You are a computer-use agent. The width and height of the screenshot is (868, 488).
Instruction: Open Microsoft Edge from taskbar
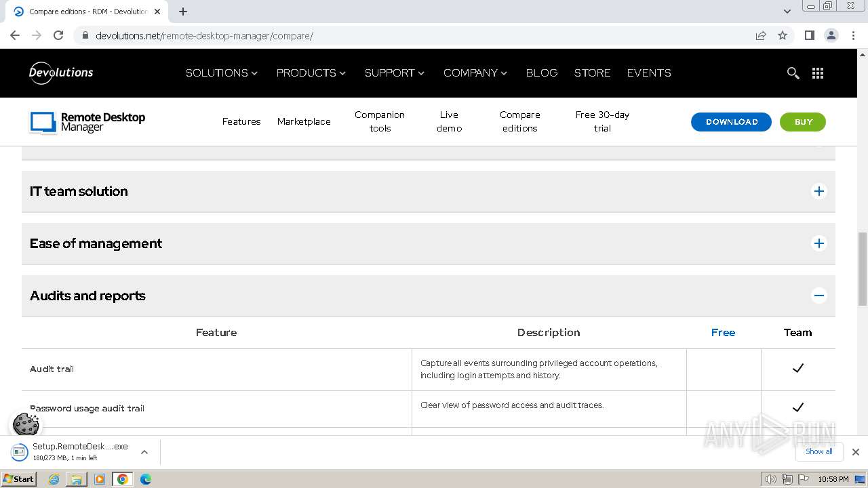tap(146, 479)
